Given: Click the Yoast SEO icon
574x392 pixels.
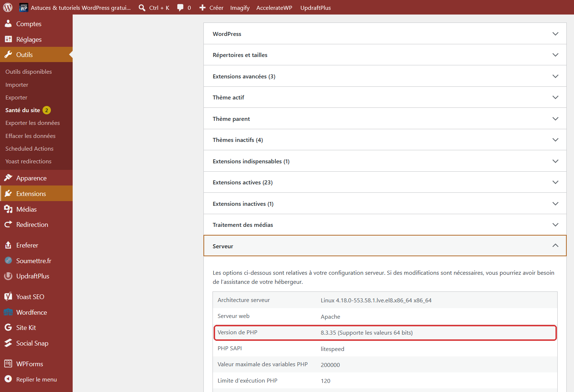Looking at the screenshot, I should point(8,297).
